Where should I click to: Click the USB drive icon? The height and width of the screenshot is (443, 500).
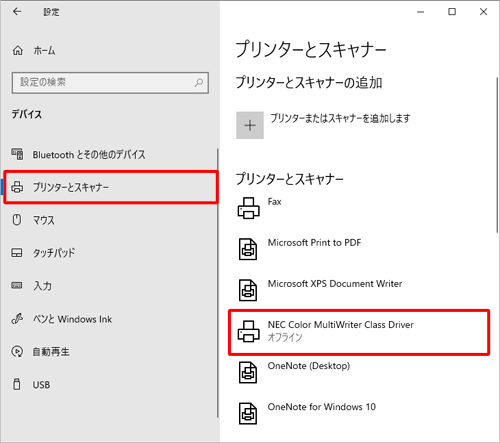coord(17,384)
